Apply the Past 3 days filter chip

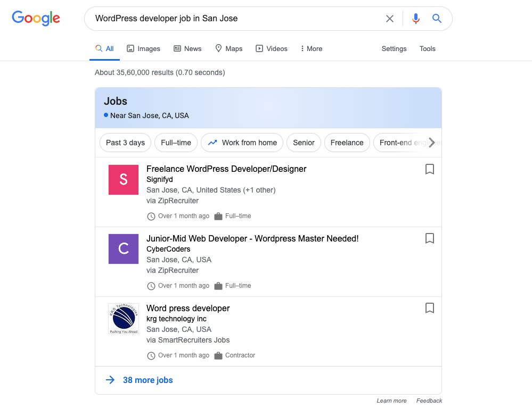coord(125,143)
